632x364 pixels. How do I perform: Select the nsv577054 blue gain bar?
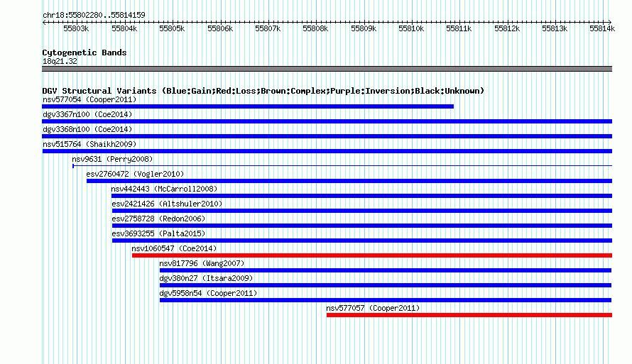pos(248,106)
